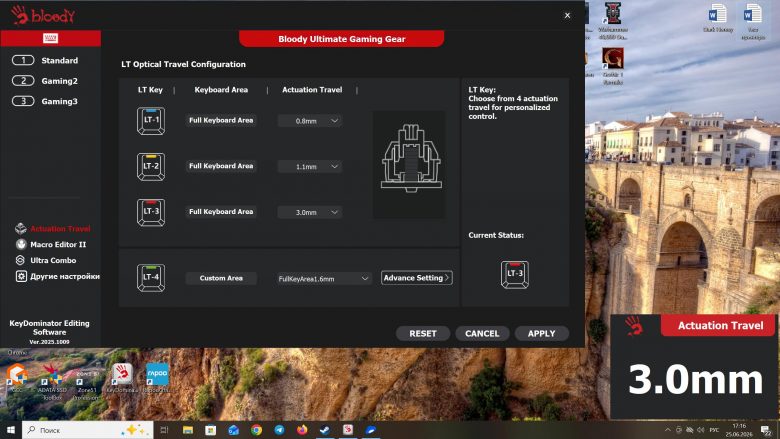Expand LT-1 actuation dropdown showing 0.8mm

pyautogui.click(x=310, y=121)
